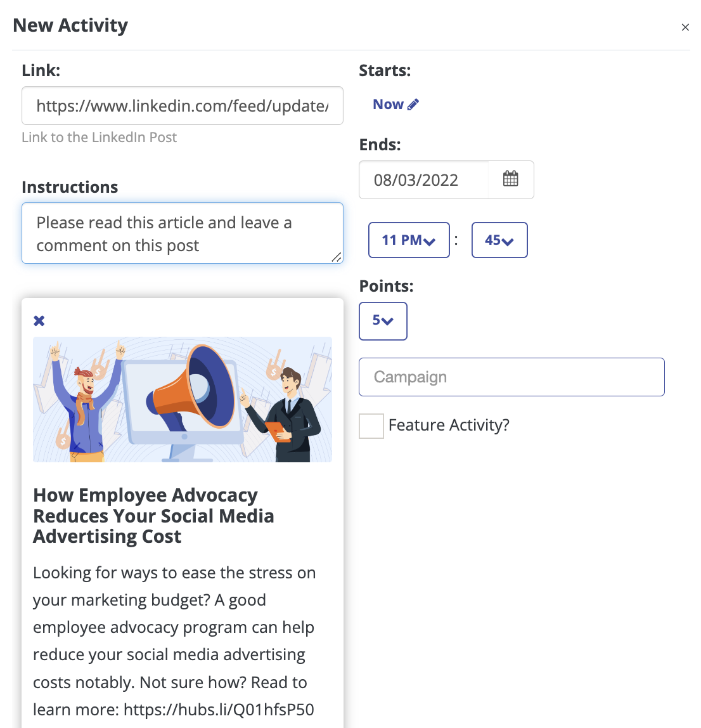Click the Ends date field 08/03/2022
This screenshot has width=701, height=728.
pos(423,179)
